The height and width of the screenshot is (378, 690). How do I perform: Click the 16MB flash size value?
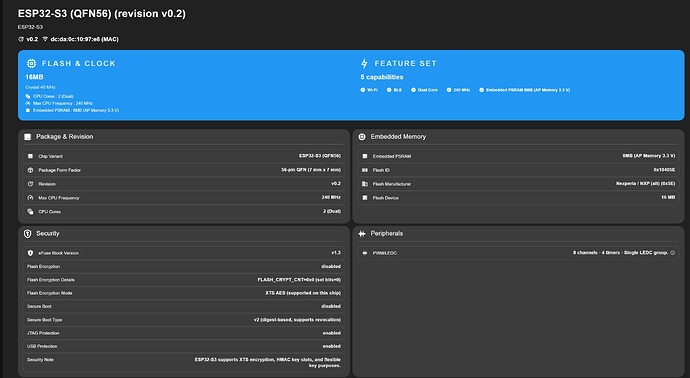tap(34, 77)
